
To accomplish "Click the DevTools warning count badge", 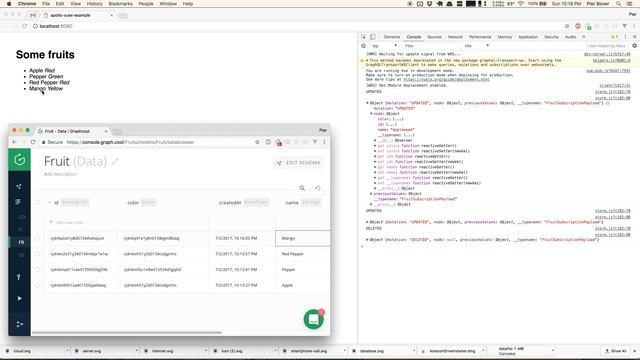I will coord(614,37).
